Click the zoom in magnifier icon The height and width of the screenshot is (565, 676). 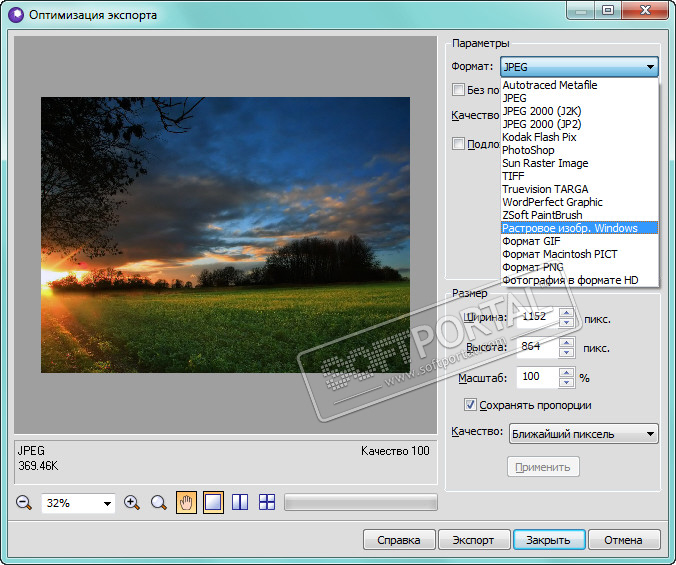click(x=131, y=503)
